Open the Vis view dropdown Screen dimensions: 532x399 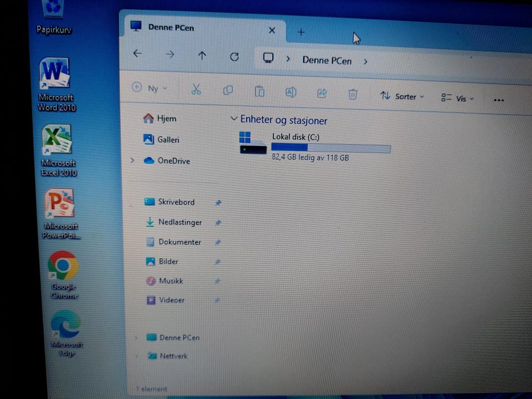point(457,99)
